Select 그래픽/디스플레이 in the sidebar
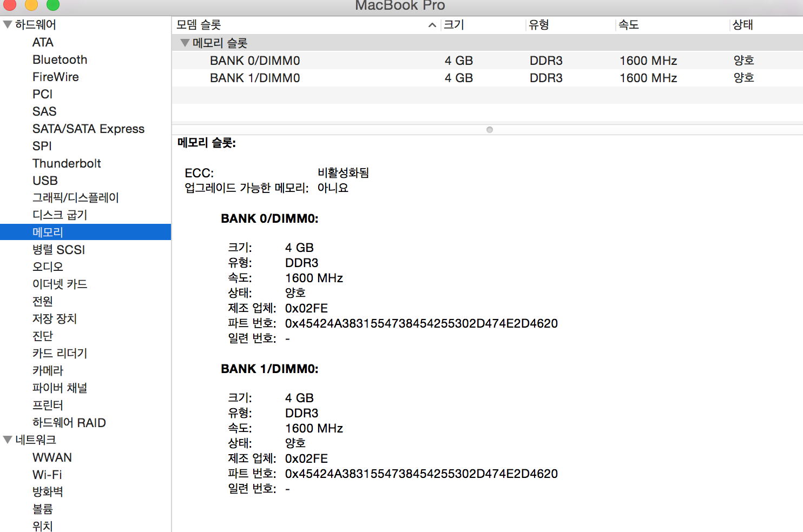803x532 pixels. click(x=75, y=198)
